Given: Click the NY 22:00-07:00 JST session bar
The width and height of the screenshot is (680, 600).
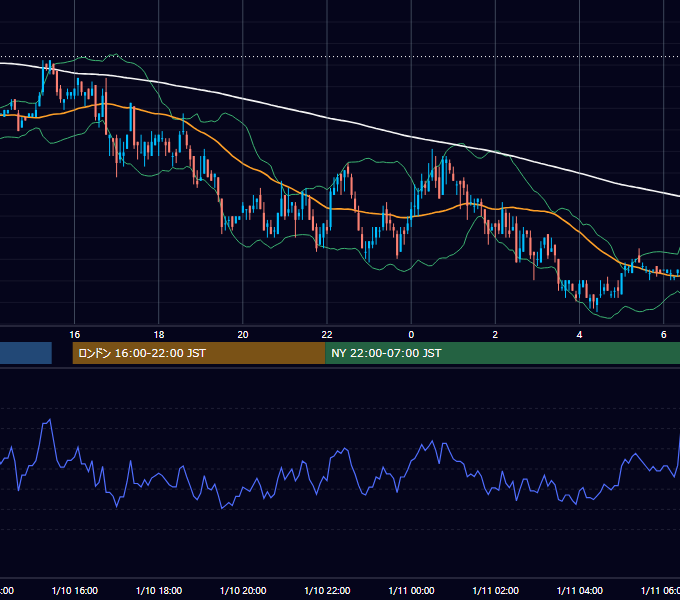Looking at the screenshot, I should click(x=502, y=353).
